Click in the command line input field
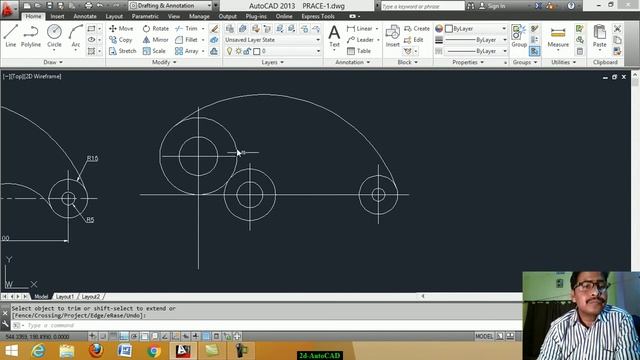Viewport: 640px width, 360px height. click(265, 325)
